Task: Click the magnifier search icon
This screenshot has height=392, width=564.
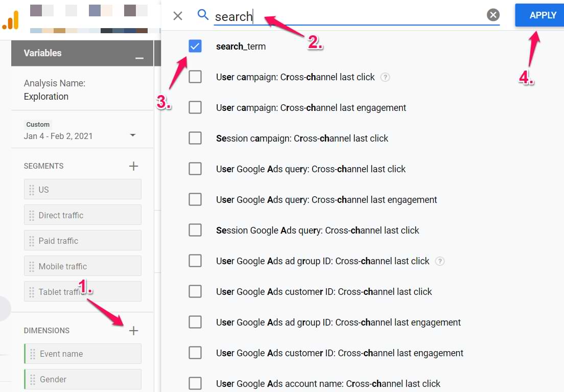Action: [x=203, y=15]
